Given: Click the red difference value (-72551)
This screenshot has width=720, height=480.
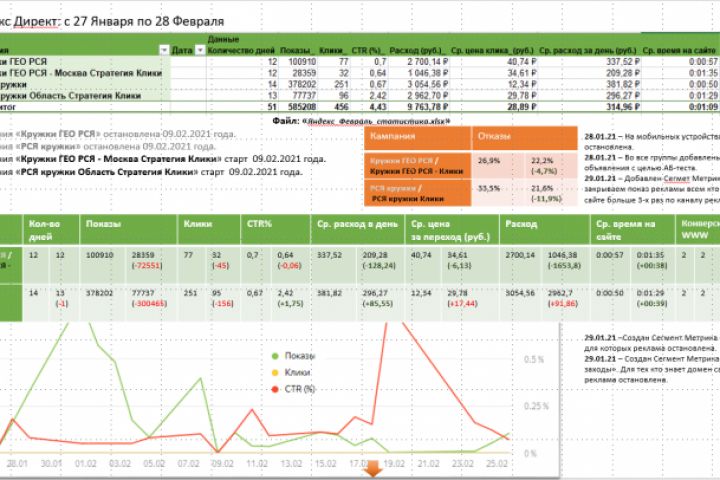Looking at the screenshot, I should point(147,266).
